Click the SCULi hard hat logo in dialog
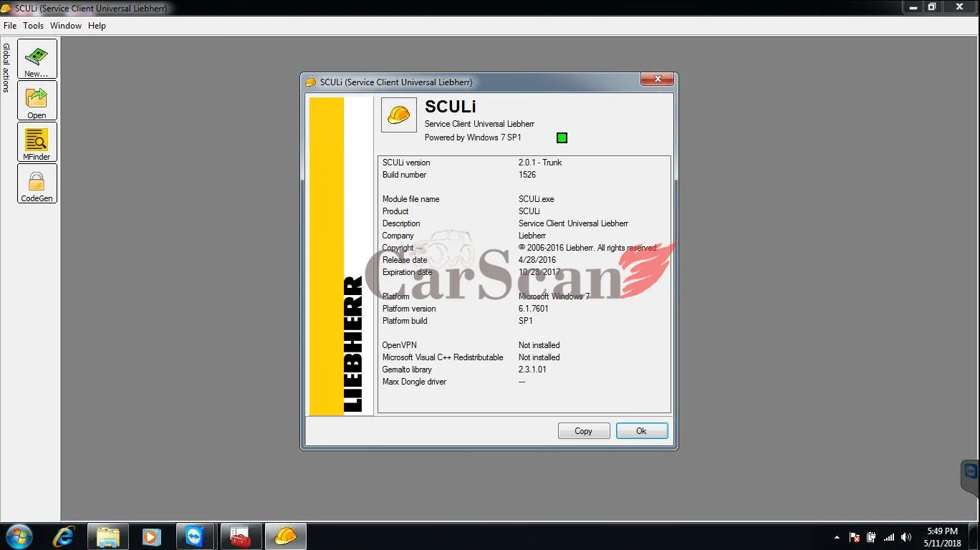 tap(399, 115)
